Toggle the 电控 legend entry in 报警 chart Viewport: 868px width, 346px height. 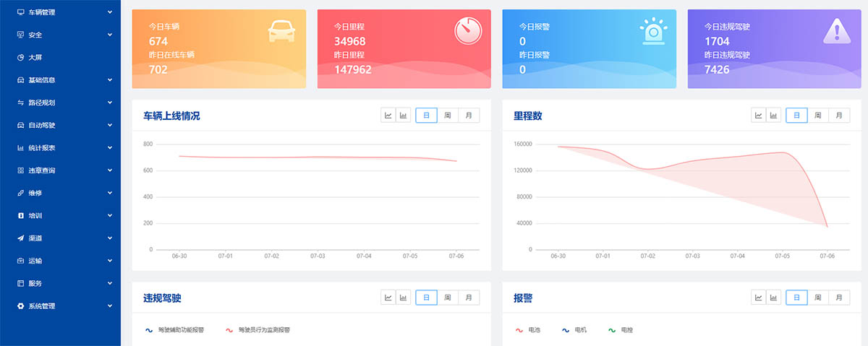(x=620, y=330)
